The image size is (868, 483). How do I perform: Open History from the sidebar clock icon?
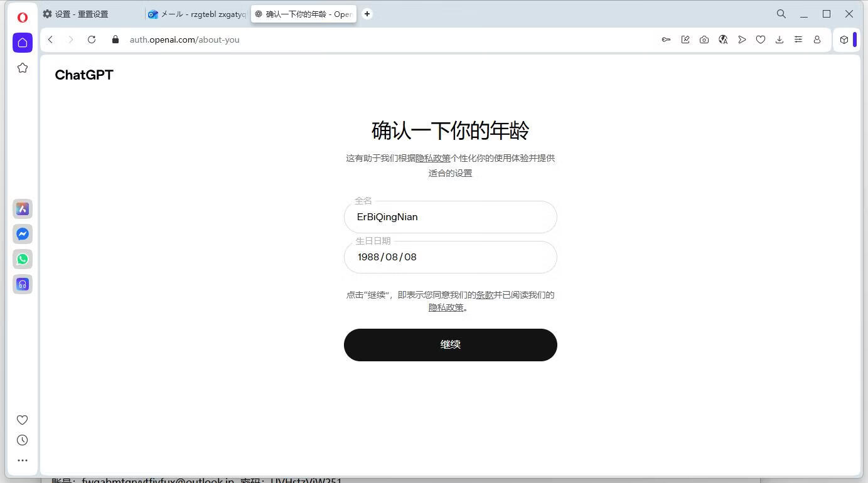23,440
